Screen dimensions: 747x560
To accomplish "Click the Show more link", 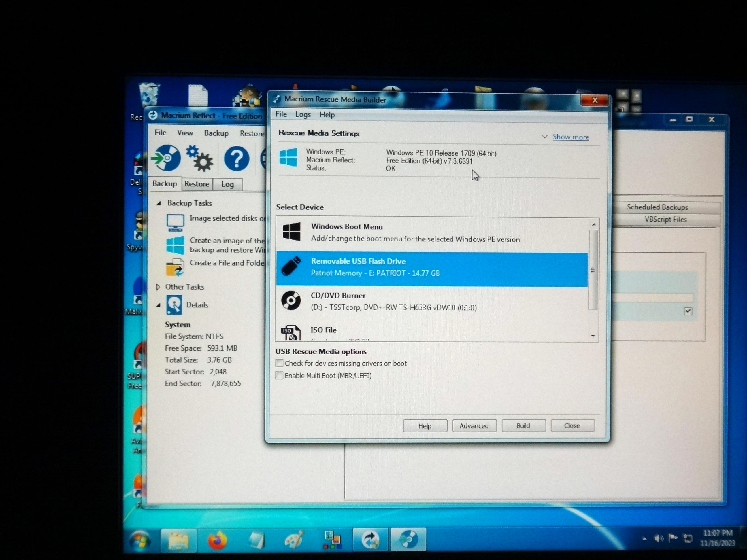I will click(x=571, y=137).
